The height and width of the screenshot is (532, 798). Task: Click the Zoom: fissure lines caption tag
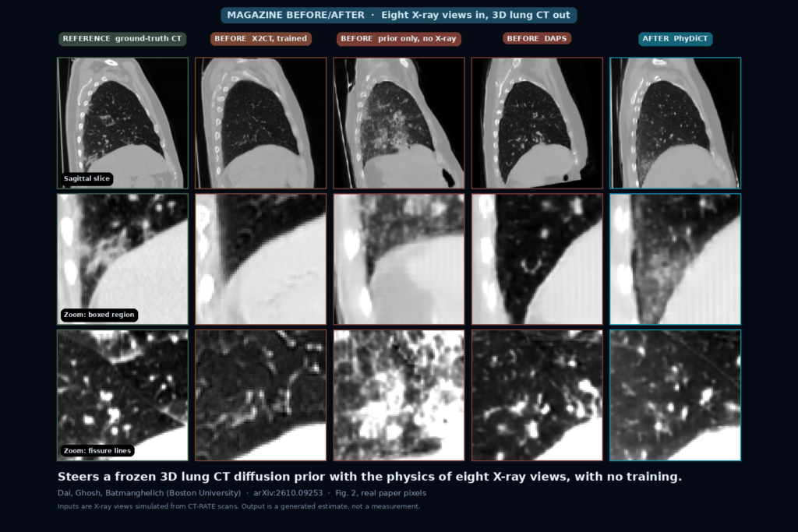click(x=97, y=451)
